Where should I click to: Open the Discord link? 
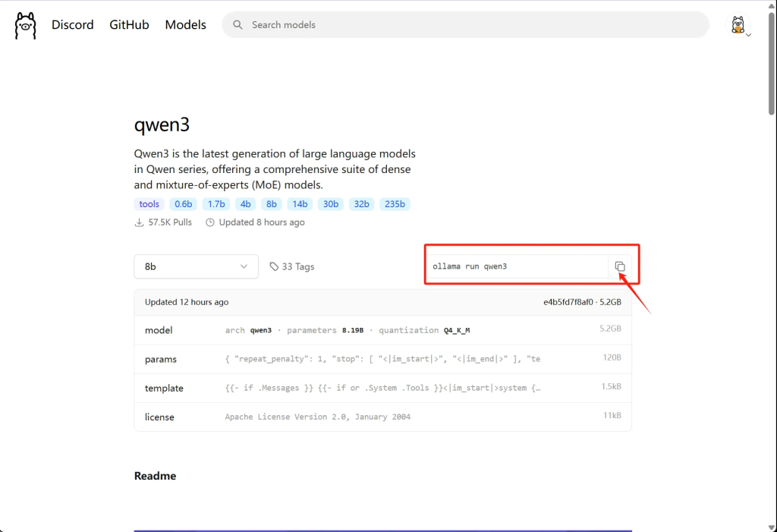click(72, 25)
